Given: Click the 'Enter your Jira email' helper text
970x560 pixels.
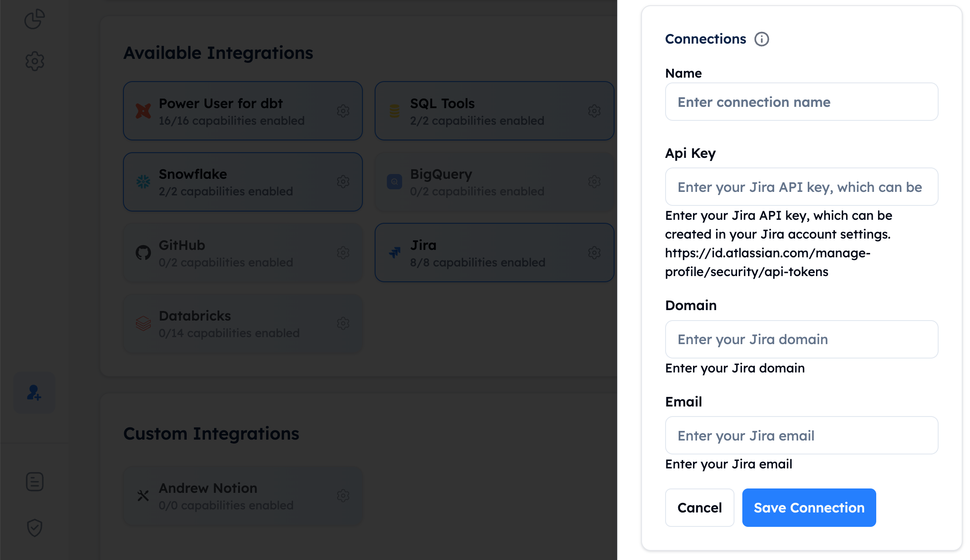Looking at the screenshot, I should pos(728,464).
